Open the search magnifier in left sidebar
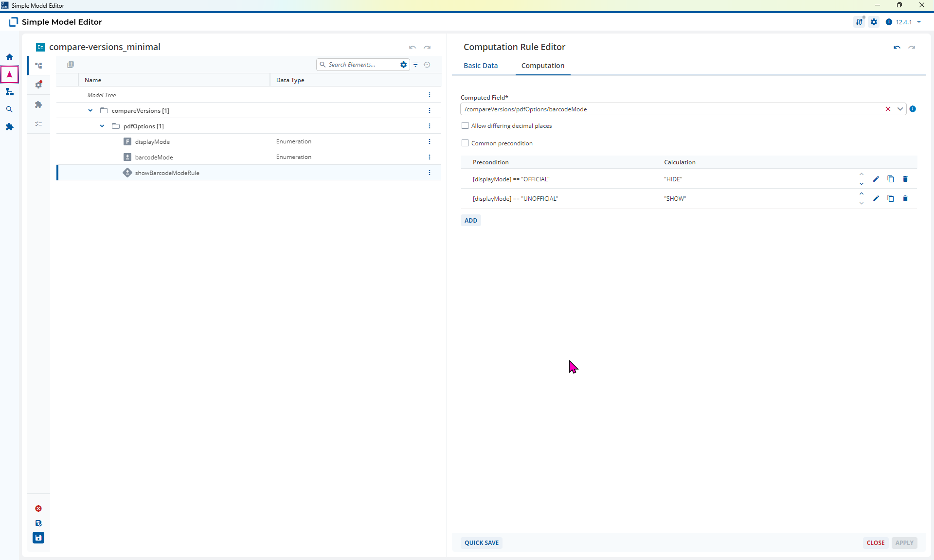This screenshot has height=560, width=934. (9, 109)
